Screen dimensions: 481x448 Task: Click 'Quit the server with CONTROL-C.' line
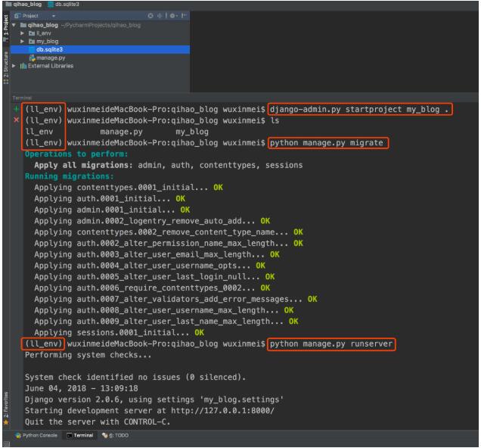(98, 422)
